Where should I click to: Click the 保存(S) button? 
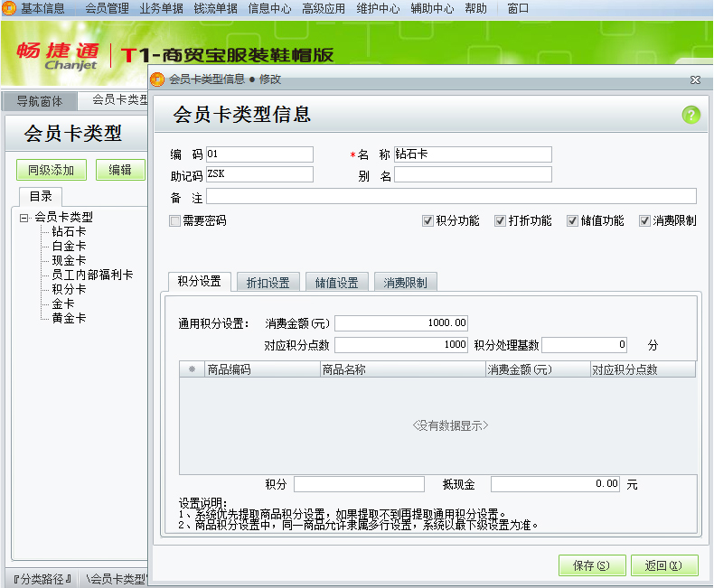click(x=591, y=565)
